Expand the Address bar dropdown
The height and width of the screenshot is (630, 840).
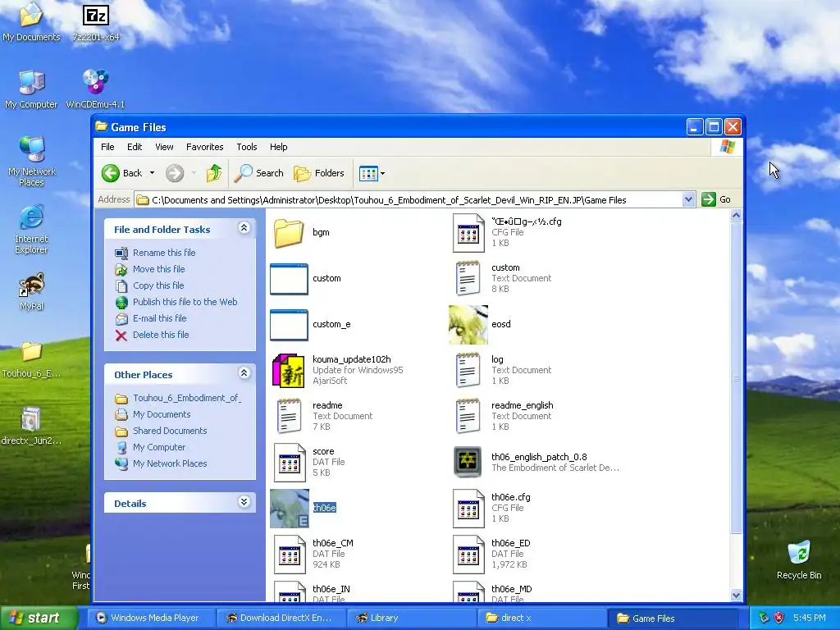[688, 200]
